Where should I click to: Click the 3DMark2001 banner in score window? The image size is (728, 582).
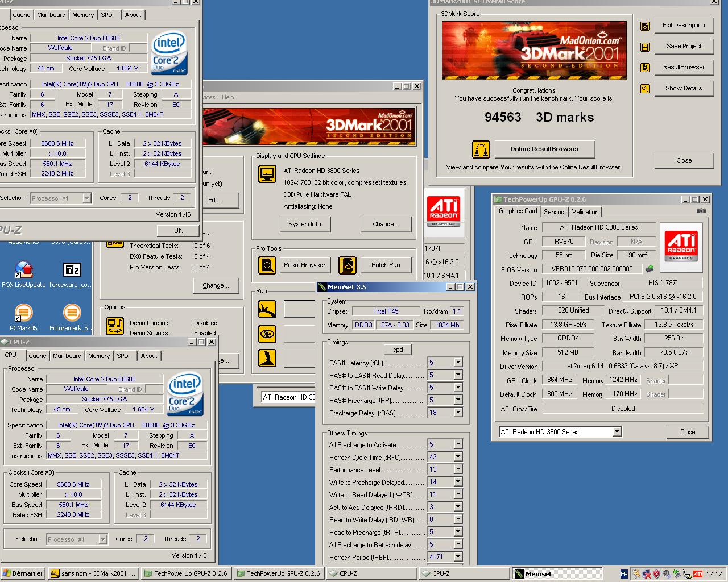(534, 50)
